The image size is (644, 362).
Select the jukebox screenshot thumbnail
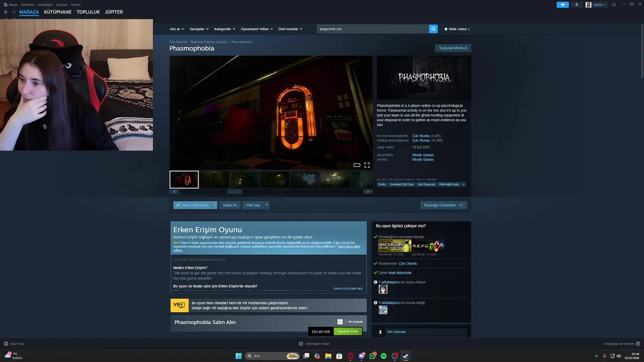(x=184, y=179)
